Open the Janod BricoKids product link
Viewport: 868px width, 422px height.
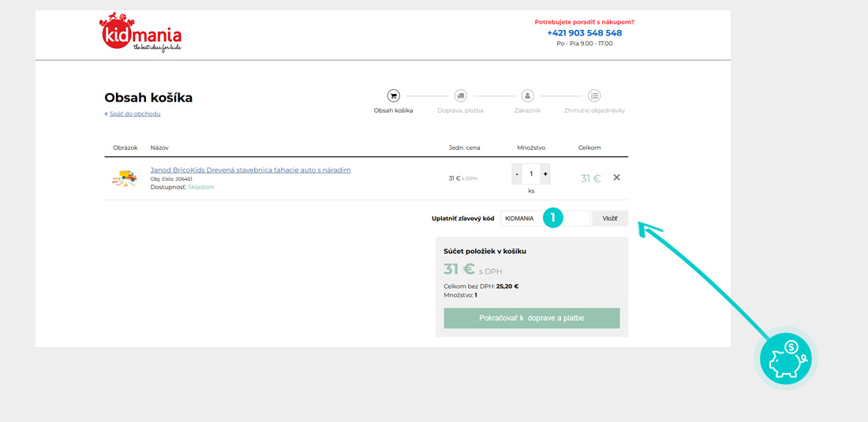pos(250,170)
